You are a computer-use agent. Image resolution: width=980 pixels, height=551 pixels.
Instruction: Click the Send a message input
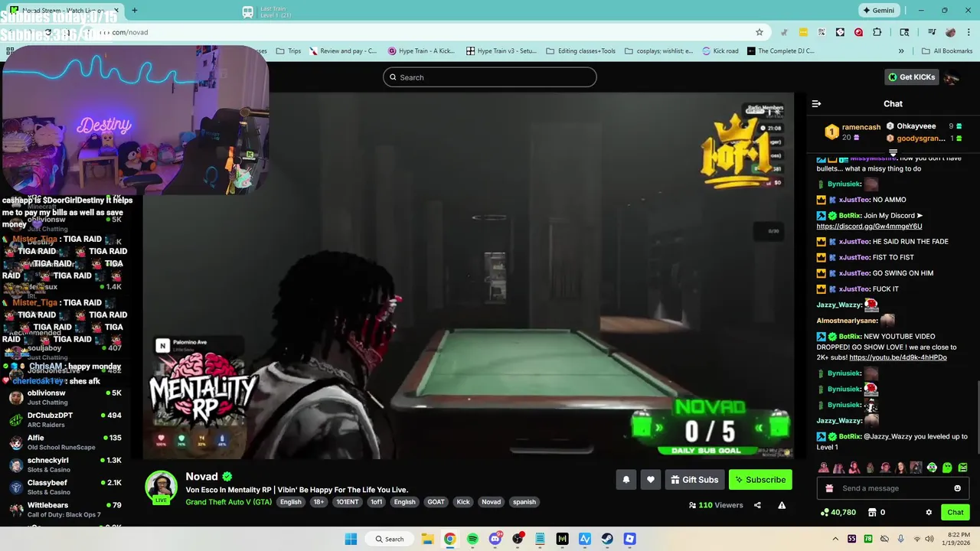click(x=893, y=488)
